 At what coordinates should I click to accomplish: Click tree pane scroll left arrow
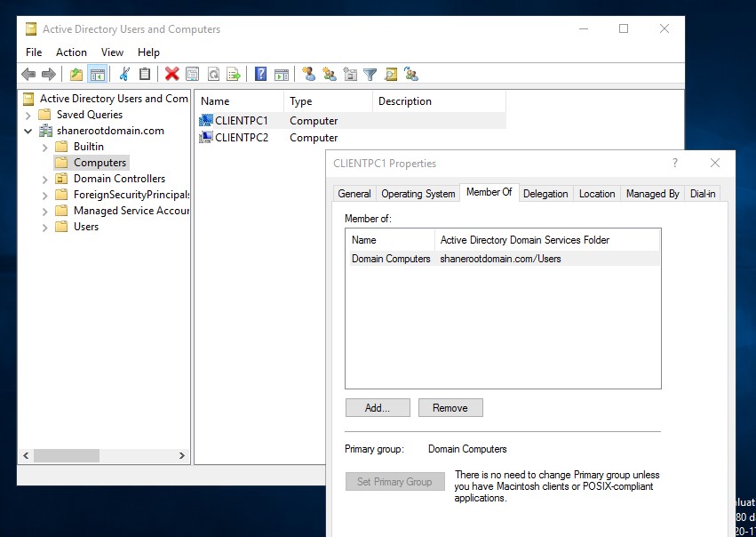pos(26,455)
